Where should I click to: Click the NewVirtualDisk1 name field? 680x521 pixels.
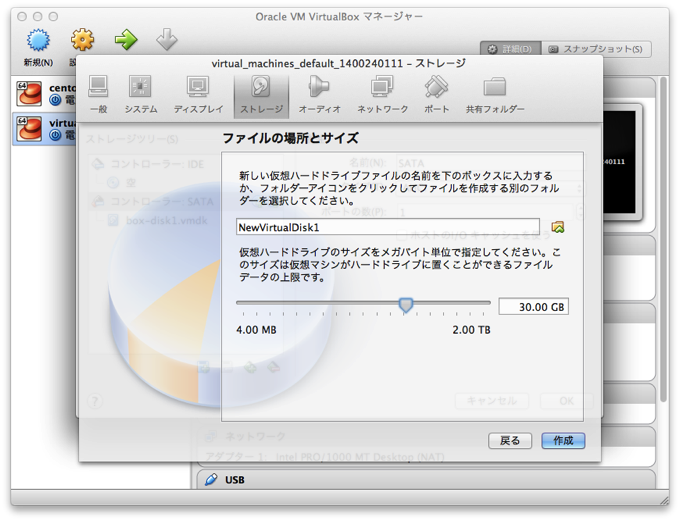coord(388,227)
